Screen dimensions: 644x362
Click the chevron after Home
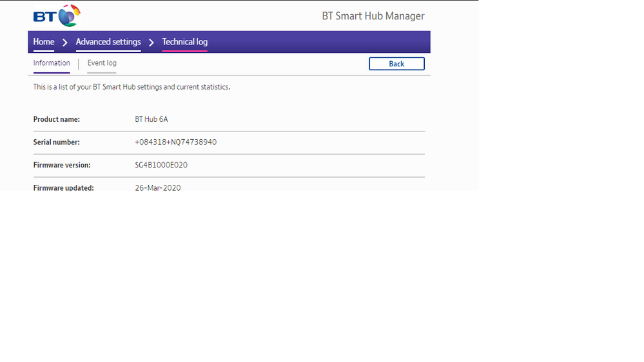(x=65, y=43)
